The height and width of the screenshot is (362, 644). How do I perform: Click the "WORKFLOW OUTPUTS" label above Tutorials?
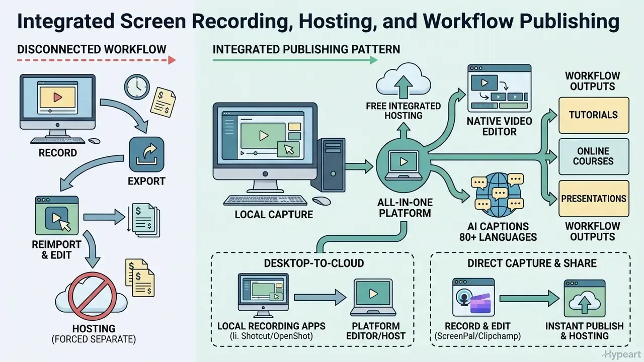pos(593,81)
